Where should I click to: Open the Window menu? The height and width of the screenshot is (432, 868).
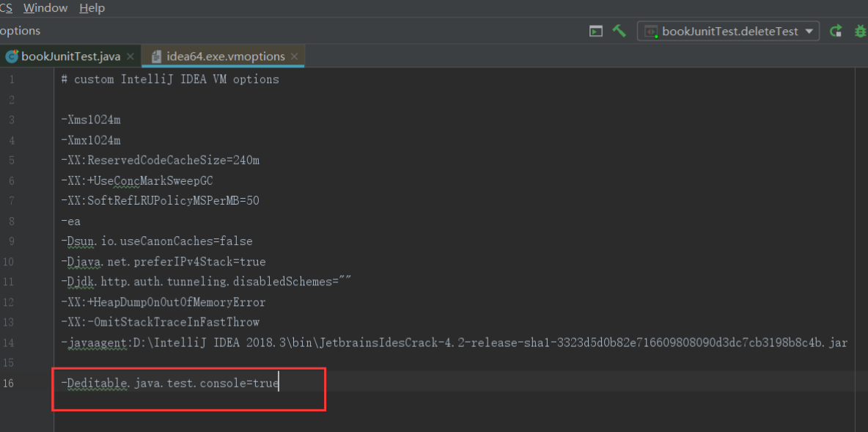click(45, 8)
